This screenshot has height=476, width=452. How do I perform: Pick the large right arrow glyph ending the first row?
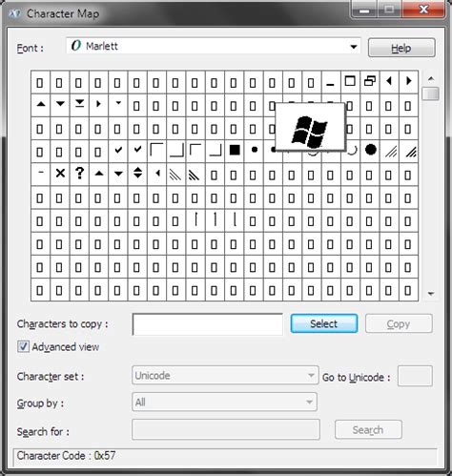click(408, 82)
